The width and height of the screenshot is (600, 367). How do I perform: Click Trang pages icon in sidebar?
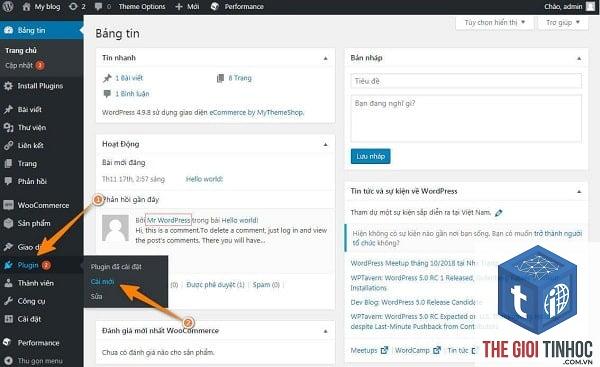[8, 163]
